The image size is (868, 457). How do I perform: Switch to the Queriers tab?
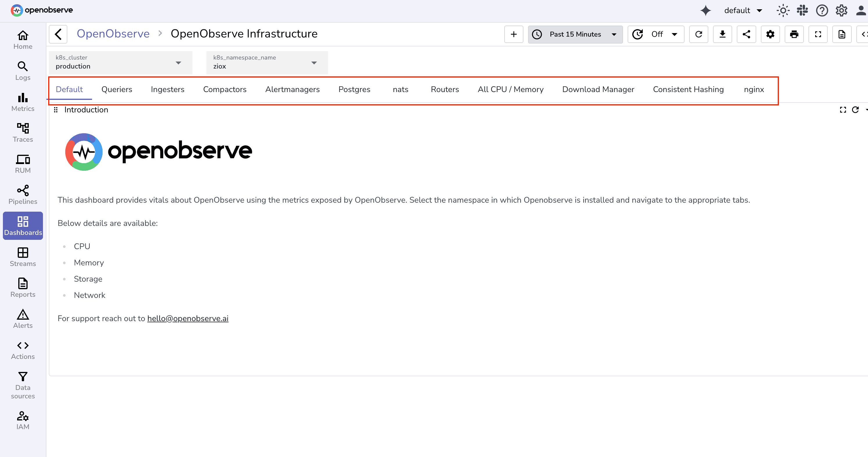(117, 89)
